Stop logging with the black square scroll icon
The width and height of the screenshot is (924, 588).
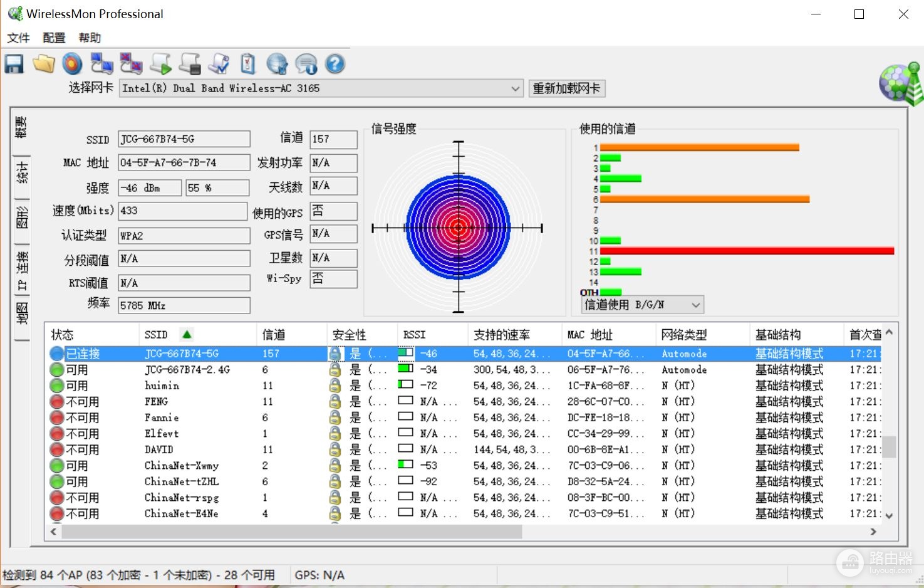[x=190, y=64]
